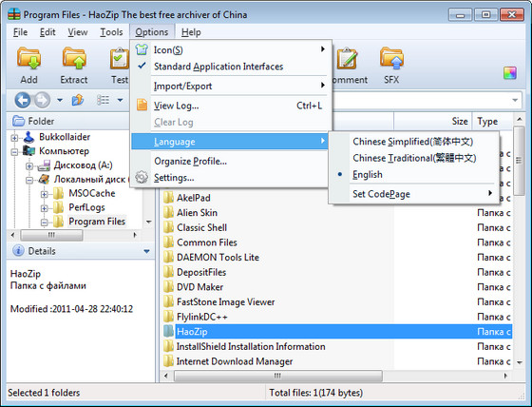The width and height of the screenshot is (532, 407).
Task: Select the Classic Shell folder row
Action: point(336,227)
